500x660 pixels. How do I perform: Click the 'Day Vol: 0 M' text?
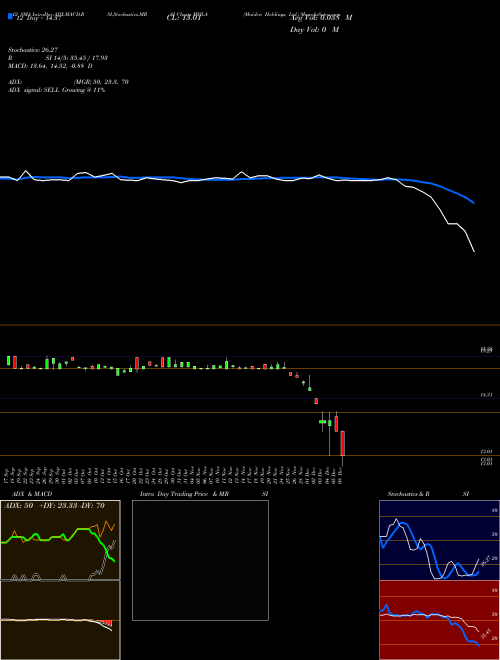314,30
